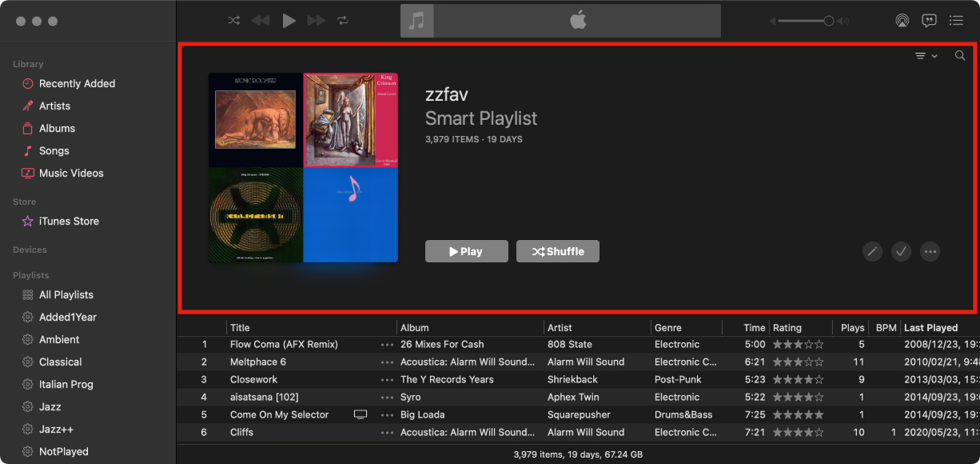
Task: Shuffle the zzfav playlist
Action: [x=558, y=251]
